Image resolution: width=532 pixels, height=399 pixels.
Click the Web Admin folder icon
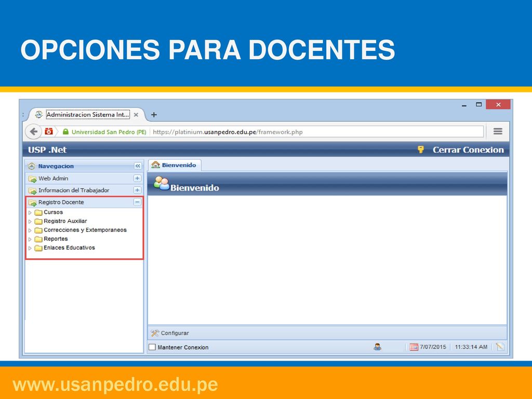[x=32, y=179]
